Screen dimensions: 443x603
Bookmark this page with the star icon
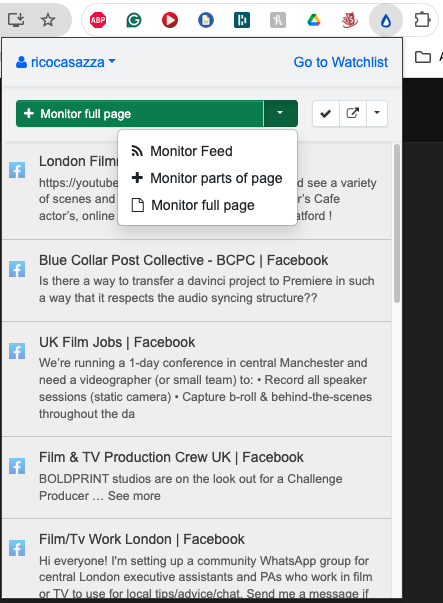coord(48,20)
